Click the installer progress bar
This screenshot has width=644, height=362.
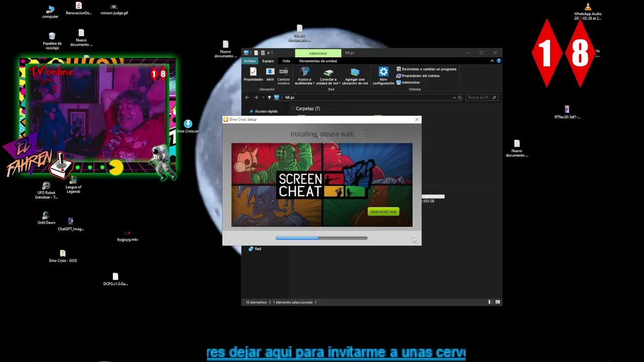click(x=321, y=238)
